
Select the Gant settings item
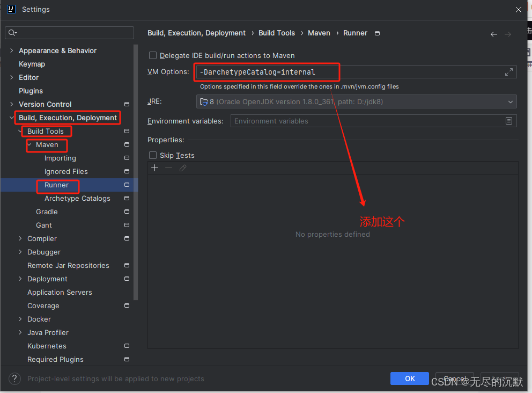click(44, 225)
